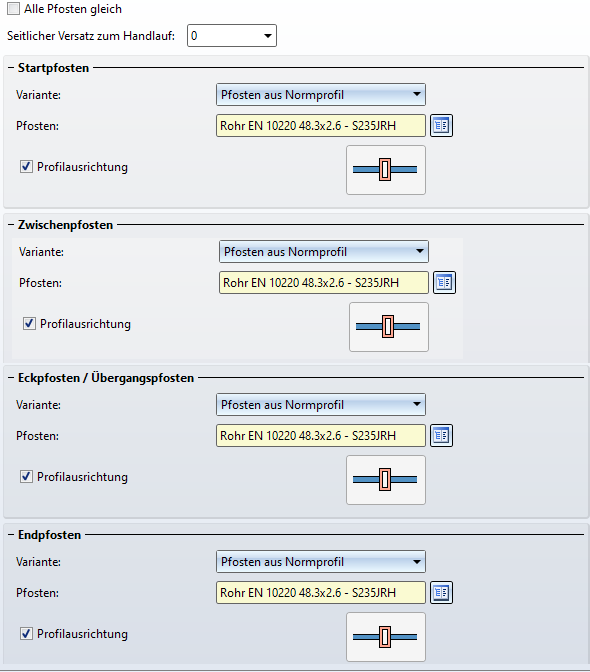Screen dimensions: 590x672
Task: Click Eckpfosten profile orientation image button
Action: point(386,480)
